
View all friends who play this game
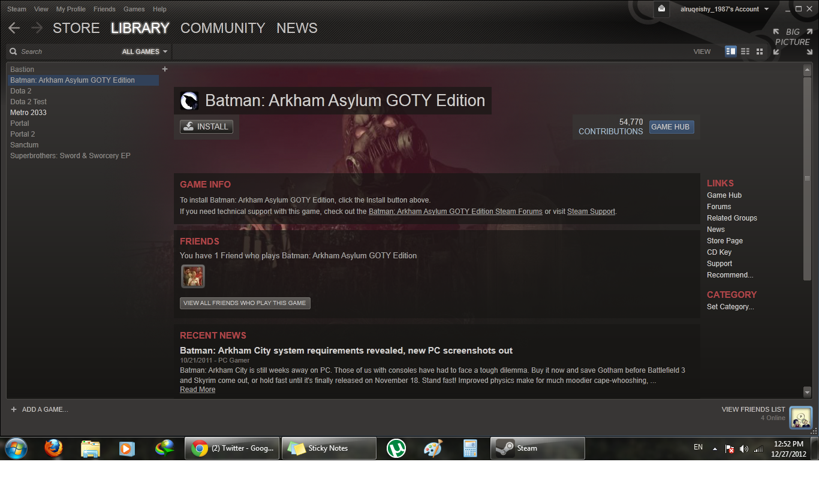point(245,303)
